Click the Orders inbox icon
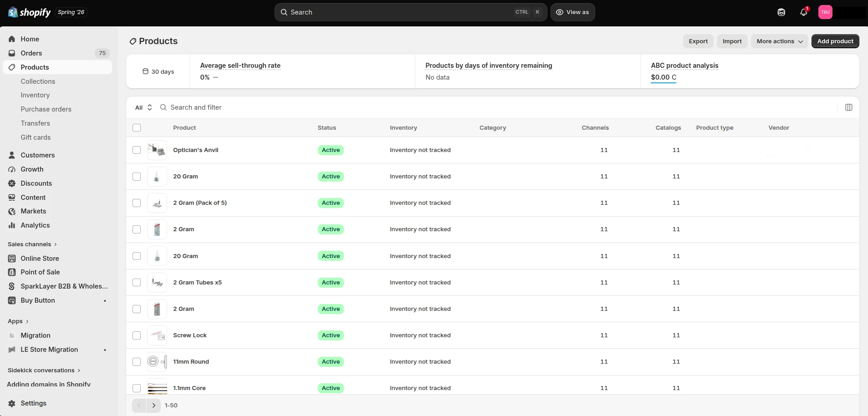The width and height of the screenshot is (868, 416). [12, 53]
